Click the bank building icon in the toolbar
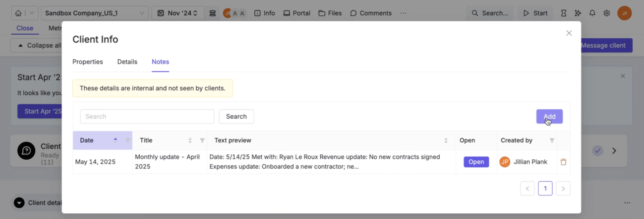This screenshot has width=644, height=219. (x=213, y=13)
